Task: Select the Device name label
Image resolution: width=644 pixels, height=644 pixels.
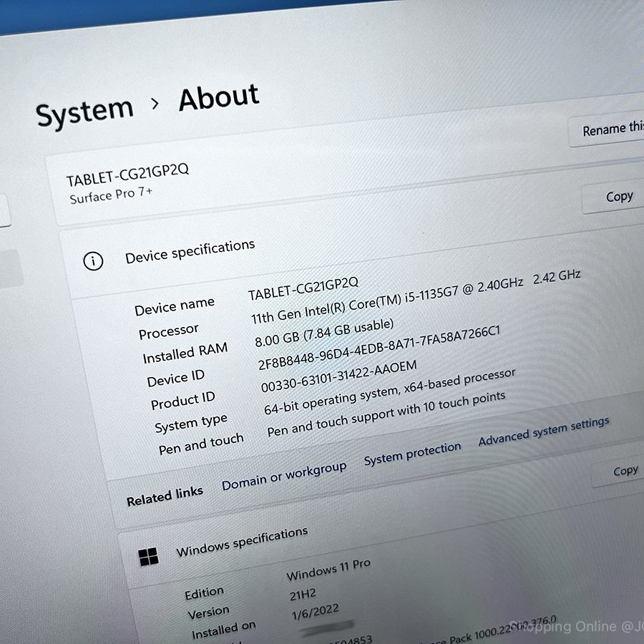Action: (x=175, y=306)
